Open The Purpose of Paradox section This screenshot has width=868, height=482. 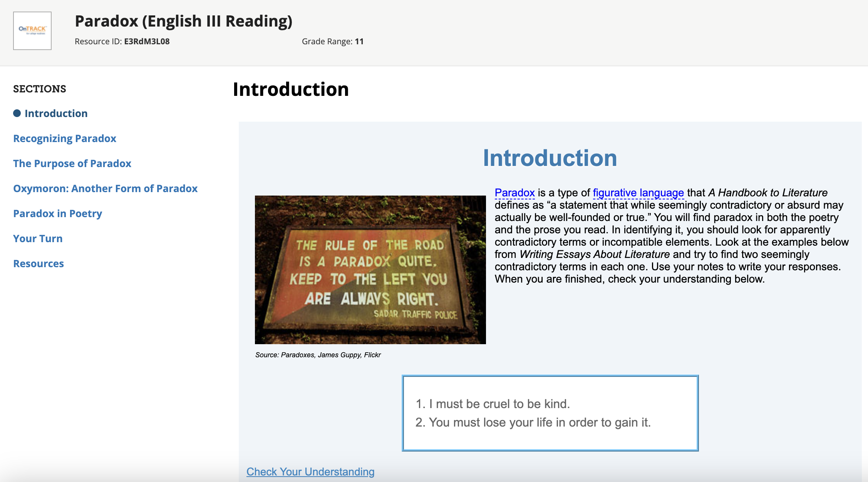[x=72, y=163]
